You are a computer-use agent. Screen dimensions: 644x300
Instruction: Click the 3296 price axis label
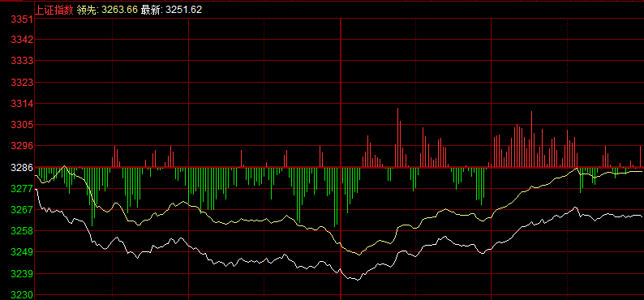(23, 146)
